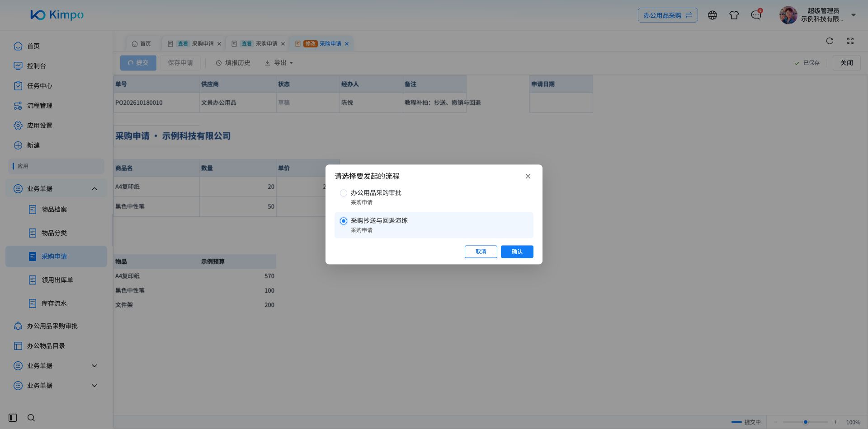The height and width of the screenshot is (429, 868).
Task: Open 办公物品目录 sidebar item
Action: point(56,345)
